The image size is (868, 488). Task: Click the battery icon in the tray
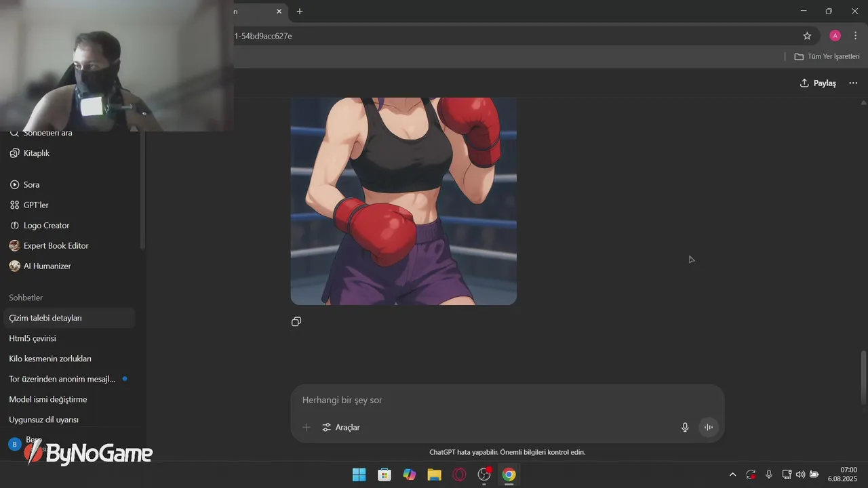click(814, 474)
